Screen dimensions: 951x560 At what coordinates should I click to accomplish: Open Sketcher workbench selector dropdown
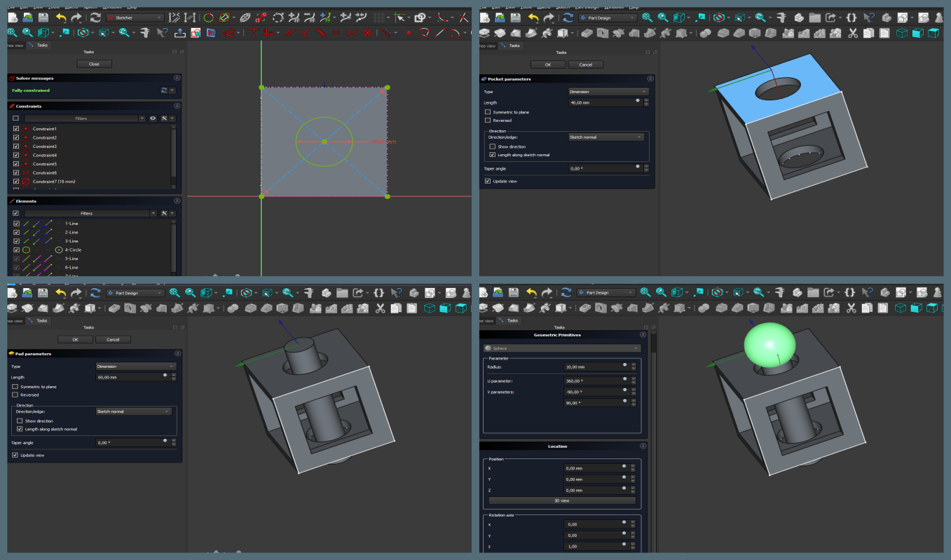click(134, 18)
